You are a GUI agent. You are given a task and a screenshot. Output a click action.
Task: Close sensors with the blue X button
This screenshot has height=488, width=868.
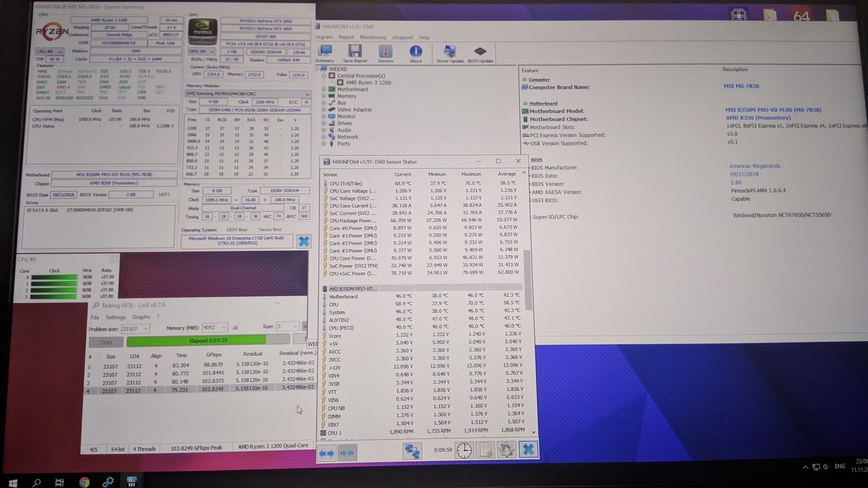click(528, 449)
